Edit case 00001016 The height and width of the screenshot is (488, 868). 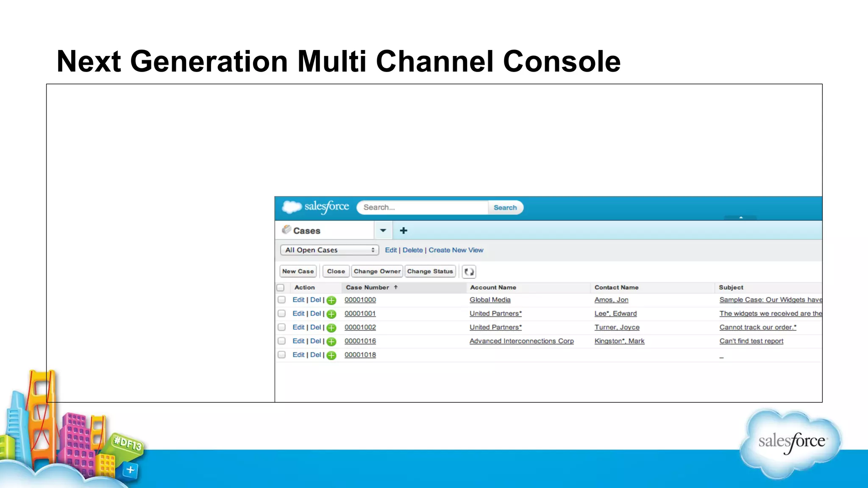298,341
